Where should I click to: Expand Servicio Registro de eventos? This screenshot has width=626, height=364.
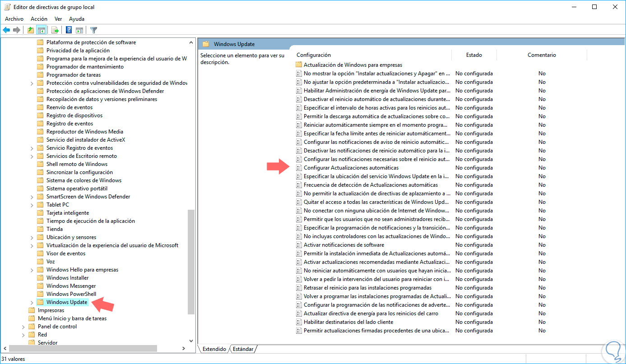32,148
